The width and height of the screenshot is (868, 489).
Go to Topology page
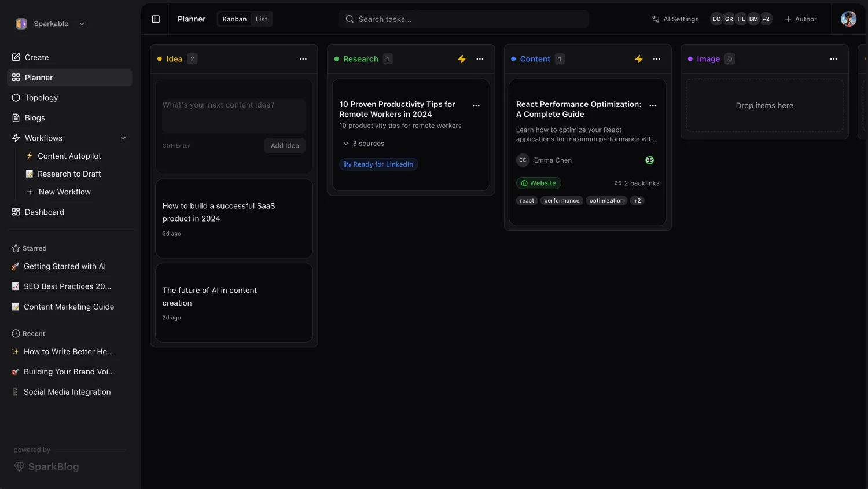(69, 98)
